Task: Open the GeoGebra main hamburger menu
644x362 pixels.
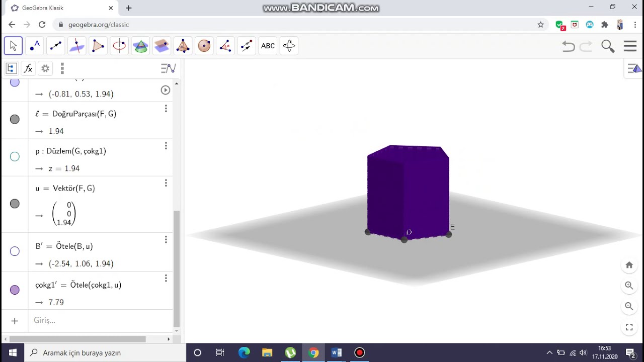Action: [630, 46]
